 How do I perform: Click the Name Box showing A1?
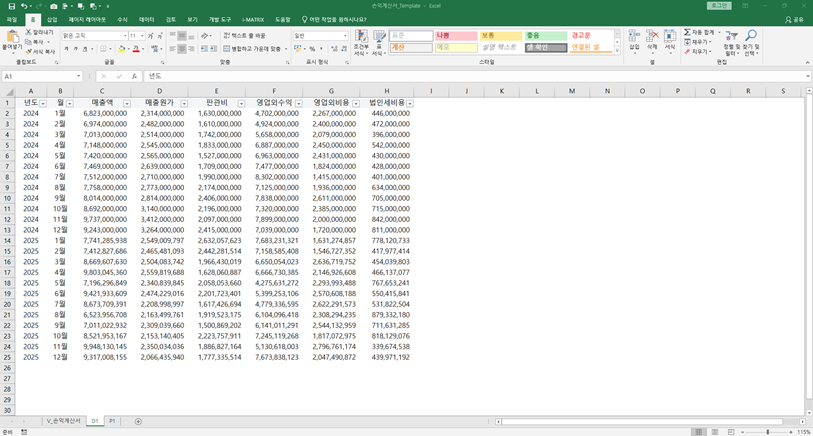coord(40,76)
